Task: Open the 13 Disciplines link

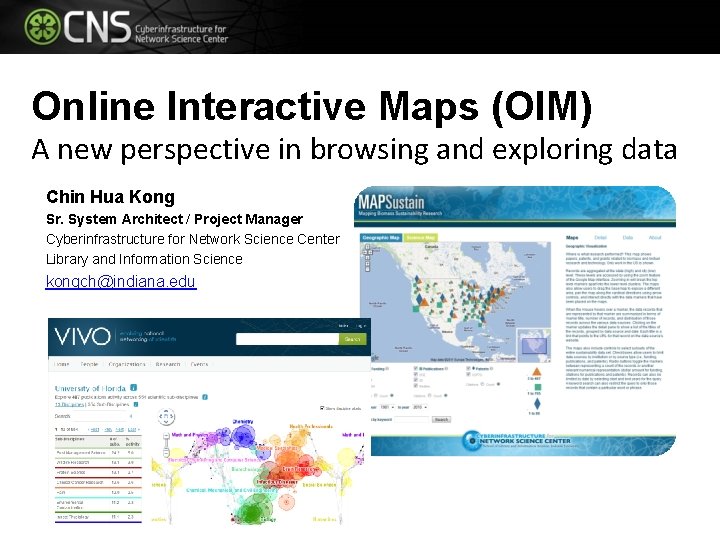Action: pyautogui.click(x=69, y=405)
